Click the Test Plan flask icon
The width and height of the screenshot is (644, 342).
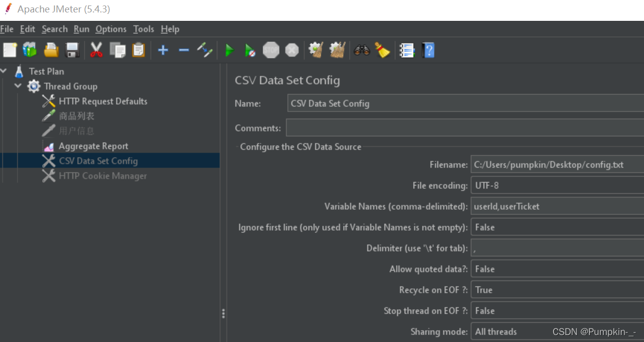(19, 71)
